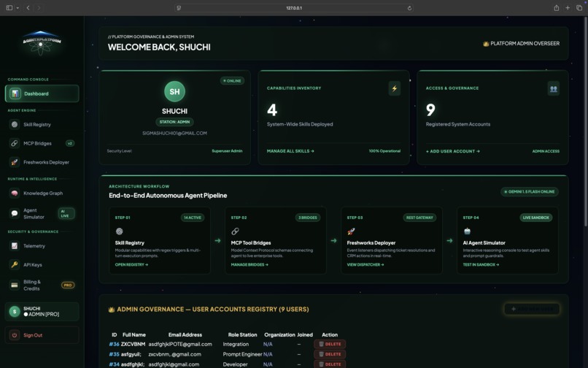Click the SHUCHI ADMIN [PRO] user card
This screenshot has height=368, width=588.
tap(42, 311)
